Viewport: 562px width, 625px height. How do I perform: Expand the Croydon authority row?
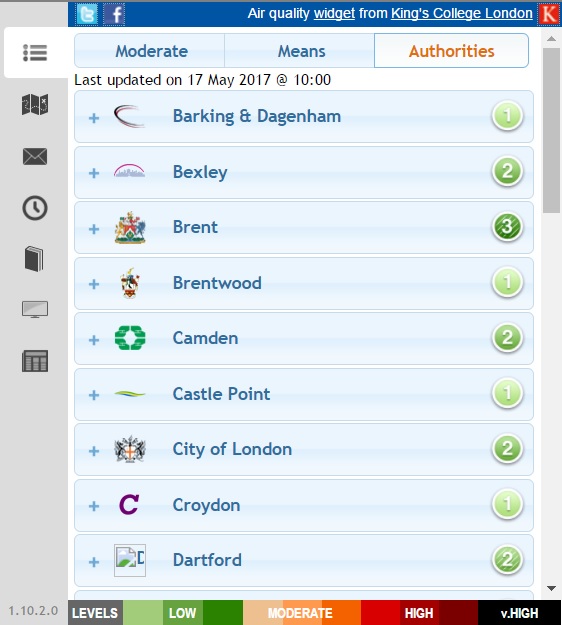(x=304, y=505)
